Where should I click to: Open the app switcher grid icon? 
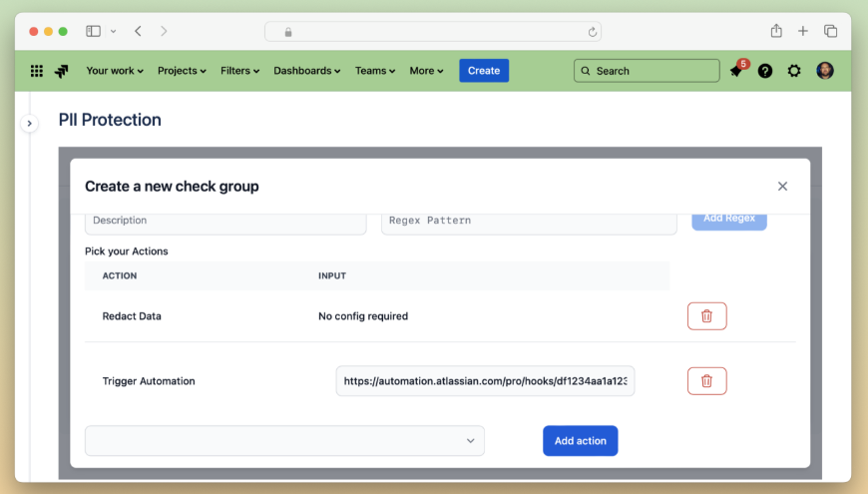click(x=37, y=71)
